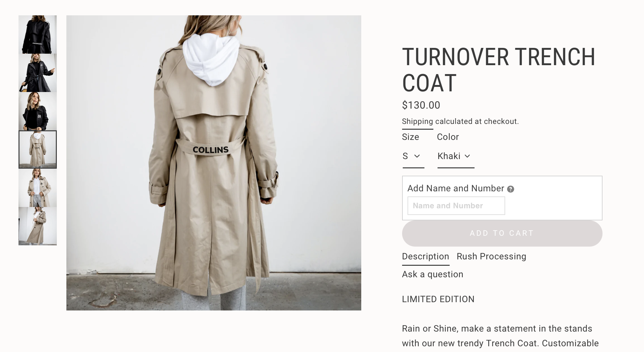Focus the Name and Number input field

[456, 206]
